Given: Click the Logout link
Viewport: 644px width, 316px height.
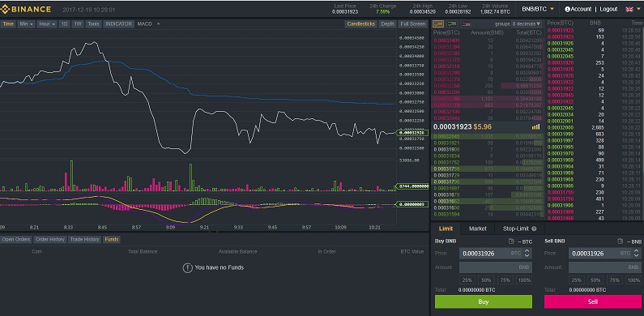Looking at the screenshot, I should coord(608,9).
